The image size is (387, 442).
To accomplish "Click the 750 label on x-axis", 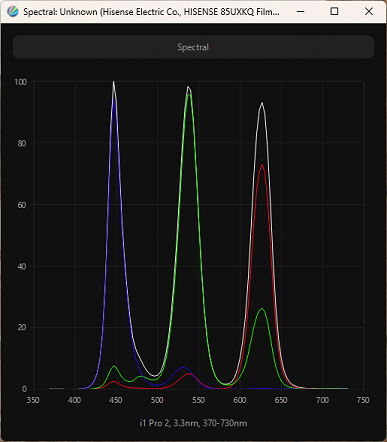I will pos(363,400).
